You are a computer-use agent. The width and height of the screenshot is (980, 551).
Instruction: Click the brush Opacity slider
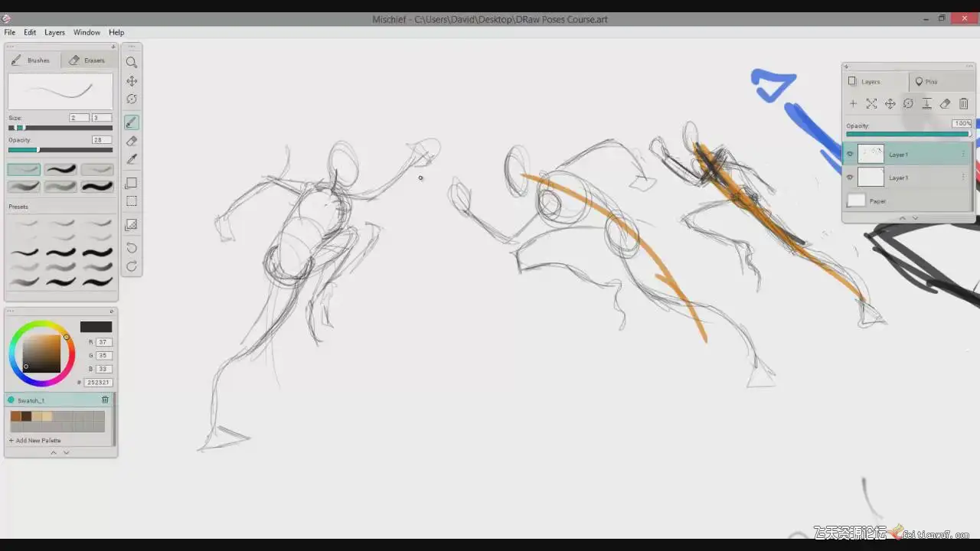point(60,150)
